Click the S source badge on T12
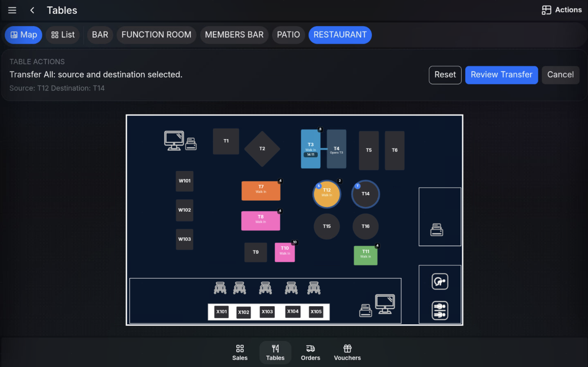 coord(319,186)
